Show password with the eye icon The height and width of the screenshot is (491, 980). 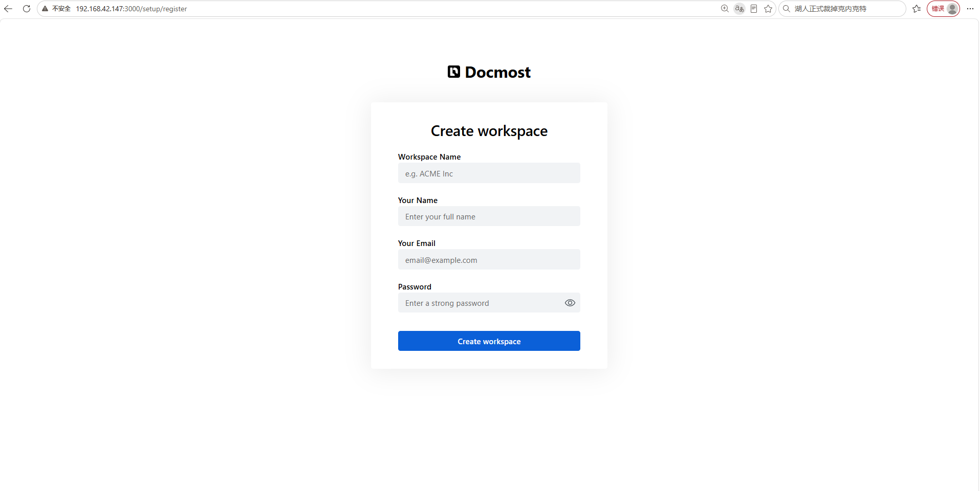(x=570, y=303)
